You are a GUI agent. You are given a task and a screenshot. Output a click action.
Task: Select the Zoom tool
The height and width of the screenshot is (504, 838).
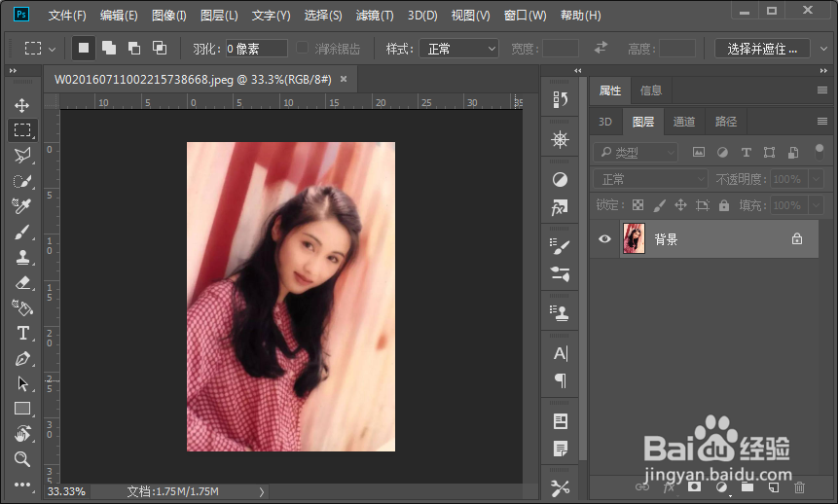click(x=22, y=458)
